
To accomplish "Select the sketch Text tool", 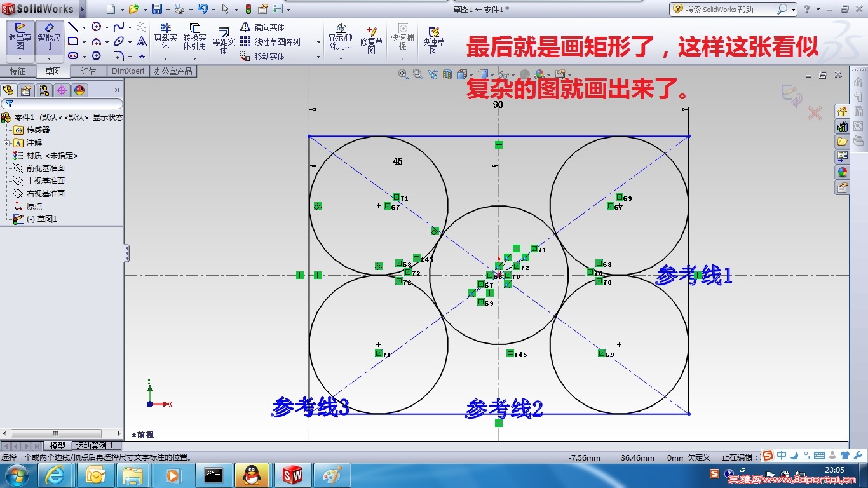I will [142, 41].
